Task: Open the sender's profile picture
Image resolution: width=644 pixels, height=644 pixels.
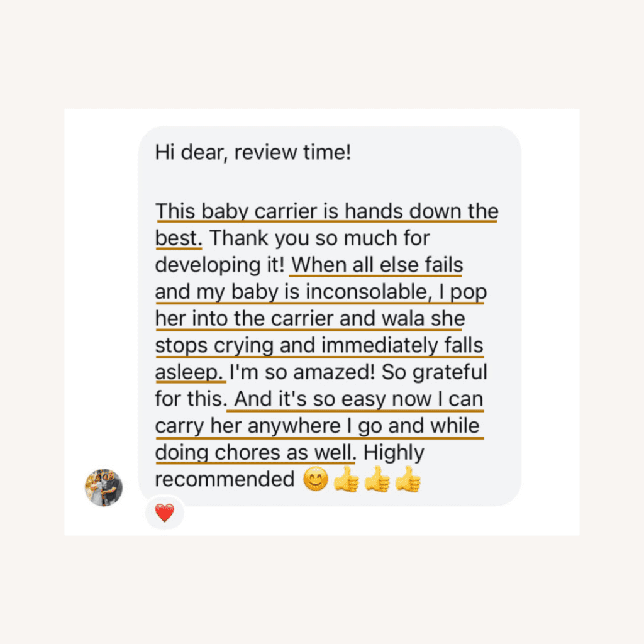Action: point(104,487)
